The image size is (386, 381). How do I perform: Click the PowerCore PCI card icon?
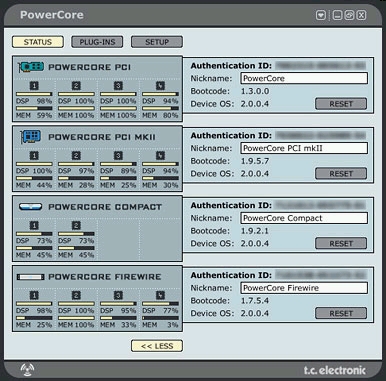pyautogui.click(x=31, y=67)
